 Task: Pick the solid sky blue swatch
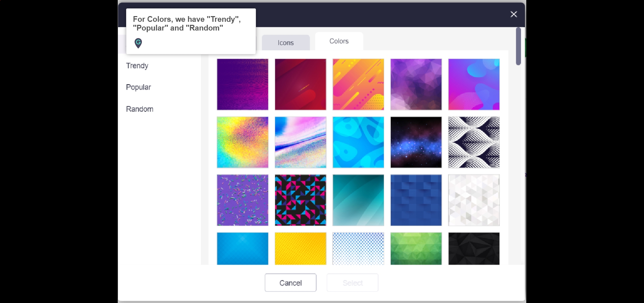tap(243, 249)
